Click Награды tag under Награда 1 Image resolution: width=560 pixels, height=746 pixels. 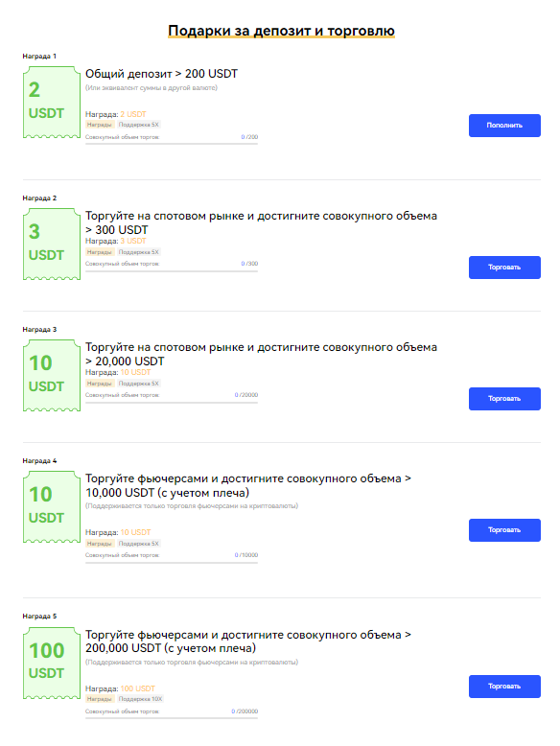100,125
